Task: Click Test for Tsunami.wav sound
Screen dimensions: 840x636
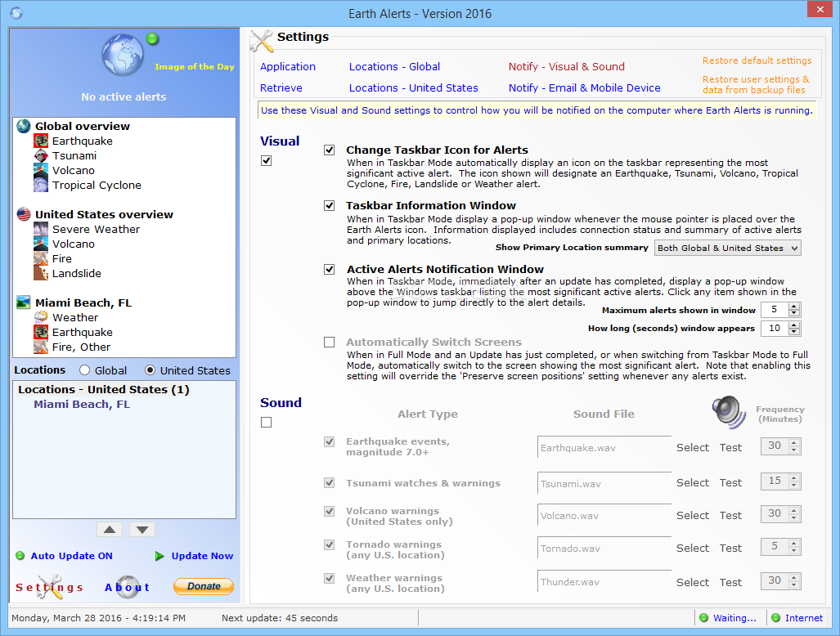Action: (730, 483)
